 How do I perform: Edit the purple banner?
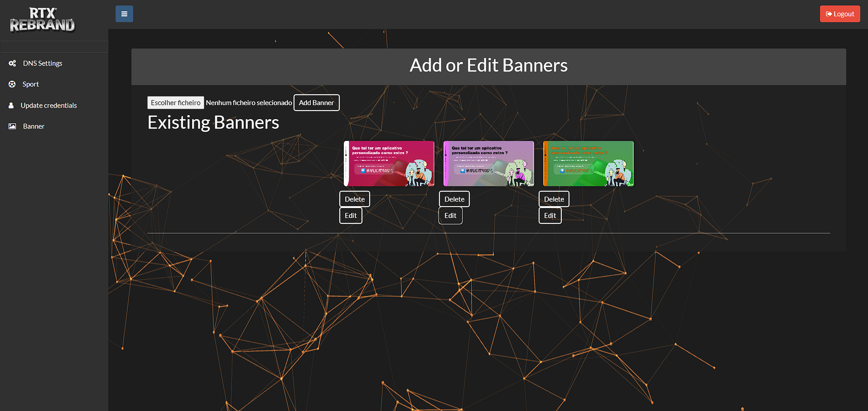pyautogui.click(x=450, y=216)
